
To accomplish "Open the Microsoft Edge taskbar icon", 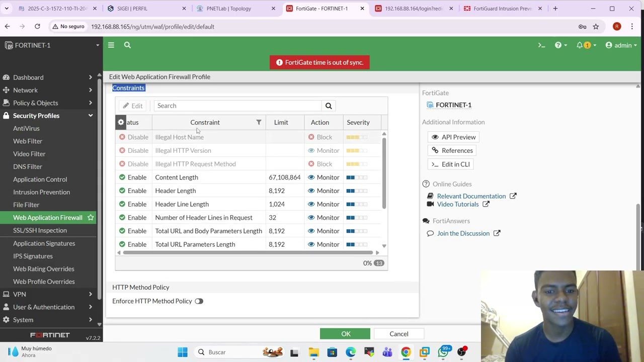I will tap(351, 352).
